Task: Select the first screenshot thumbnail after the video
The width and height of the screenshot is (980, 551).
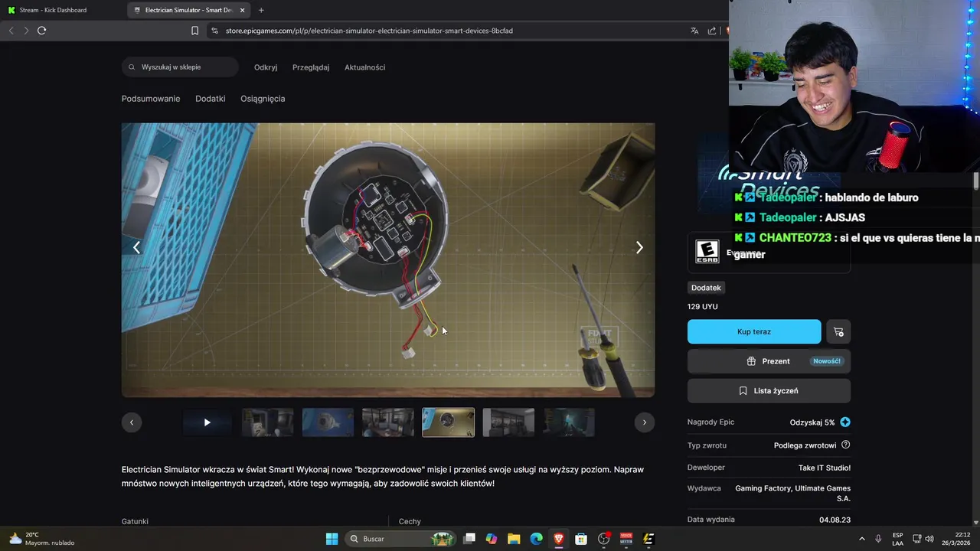Action: point(268,422)
